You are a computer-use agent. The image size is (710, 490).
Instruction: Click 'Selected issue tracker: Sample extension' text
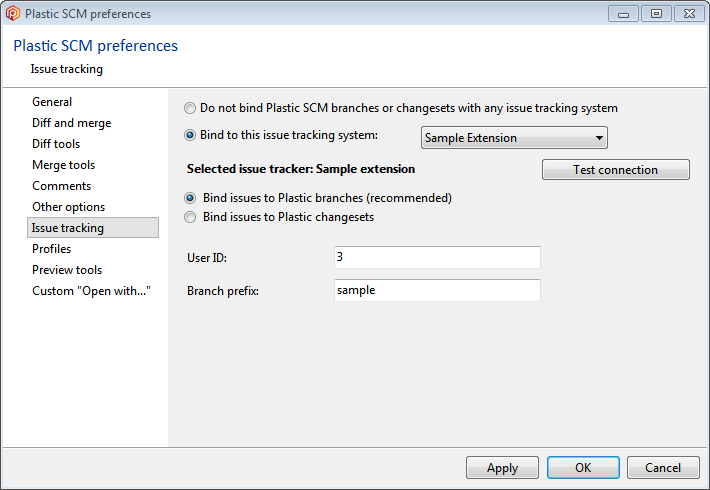(301, 169)
